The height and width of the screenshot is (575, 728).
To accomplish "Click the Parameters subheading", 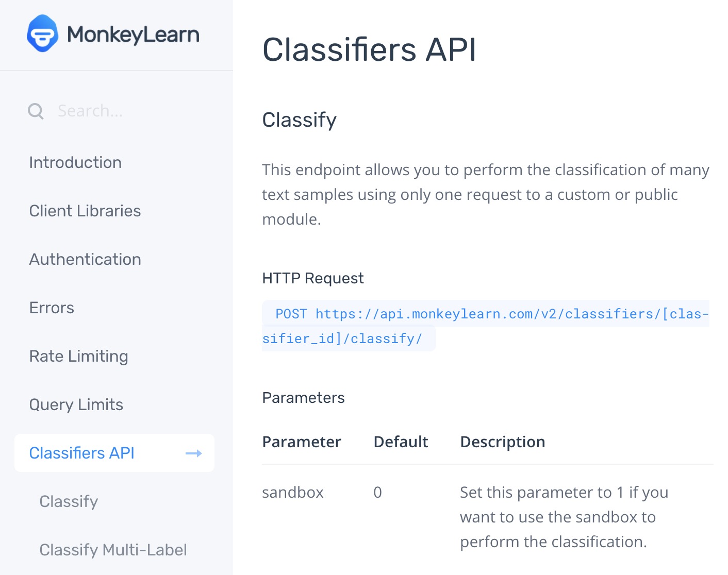I will pos(303,398).
